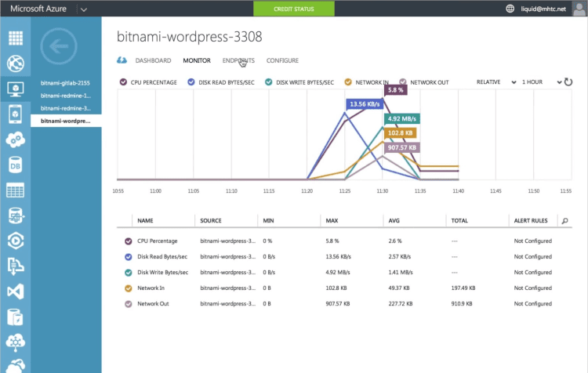Open the Cache cylinder icon
This screenshot has height=373, width=588.
coord(16,317)
